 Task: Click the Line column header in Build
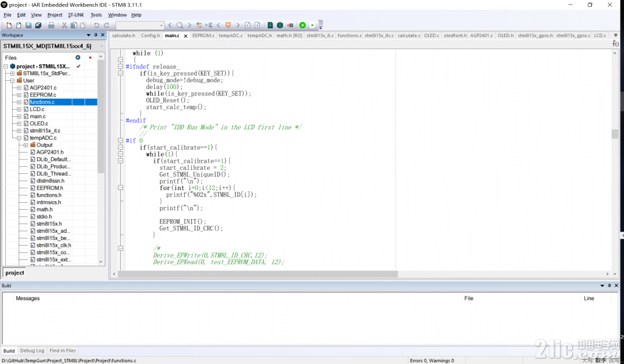pos(589,298)
